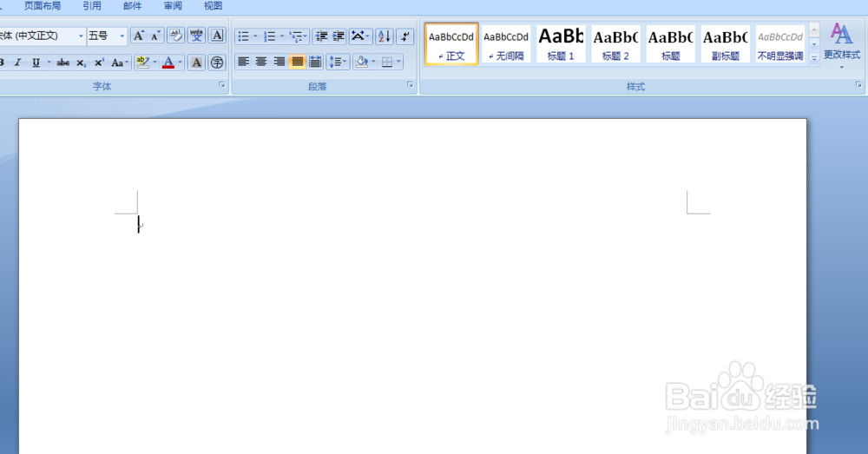Image resolution: width=868 pixels, height=454 pixels.
Task: Click the Grow Font icon
Action: tap(138, 36)
